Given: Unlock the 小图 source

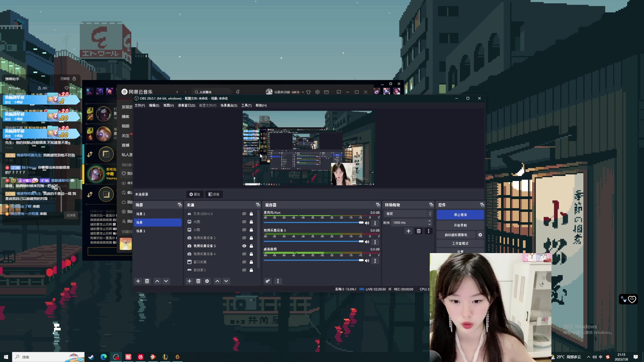Looking at the screenshot, I should [251, 230].
